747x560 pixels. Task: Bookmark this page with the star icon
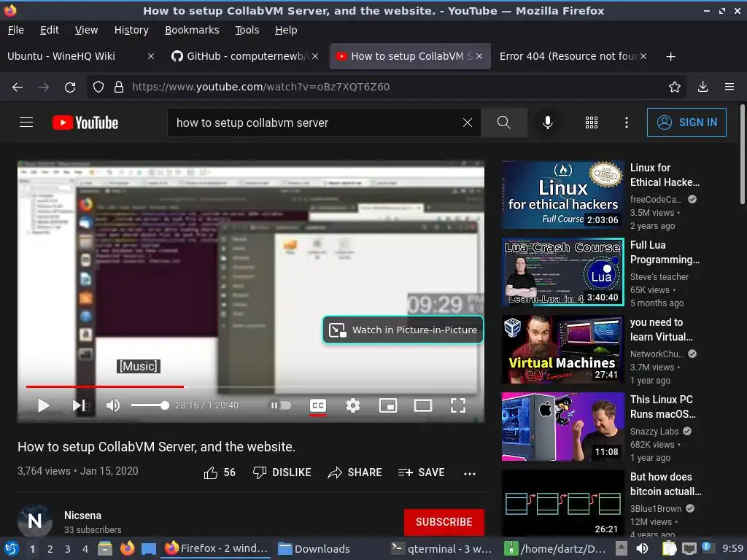[x=674, y=87]
